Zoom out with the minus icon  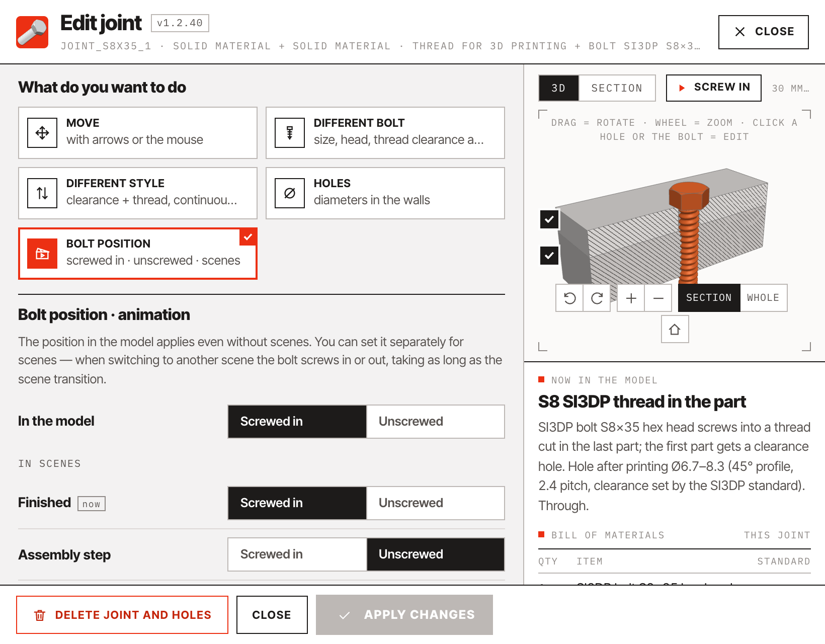tap(658, 298)
